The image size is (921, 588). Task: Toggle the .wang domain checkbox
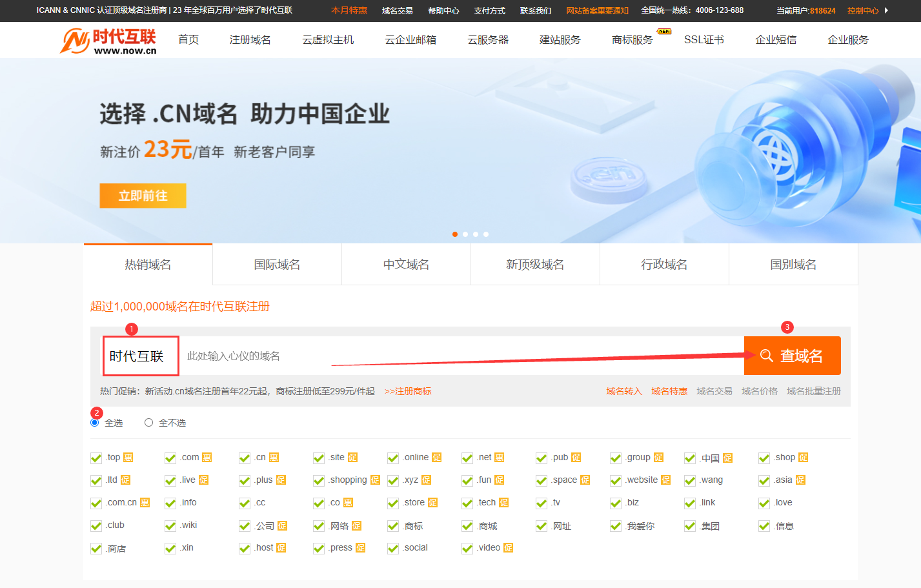click(x=690, y=481)
